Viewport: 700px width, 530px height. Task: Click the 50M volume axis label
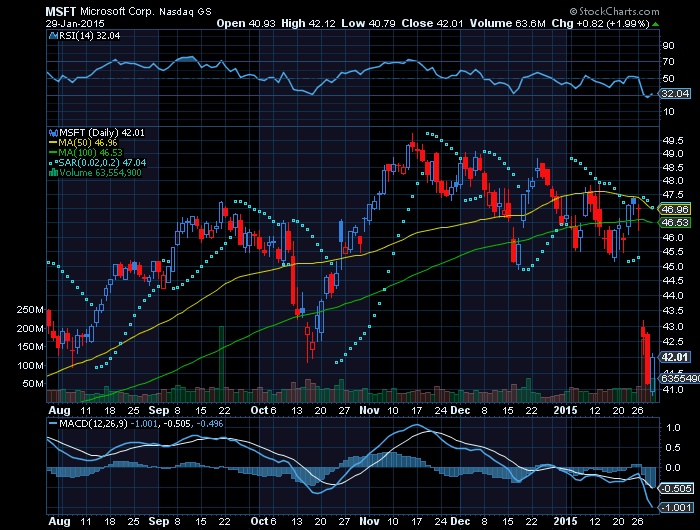click(x=33, y=384)
